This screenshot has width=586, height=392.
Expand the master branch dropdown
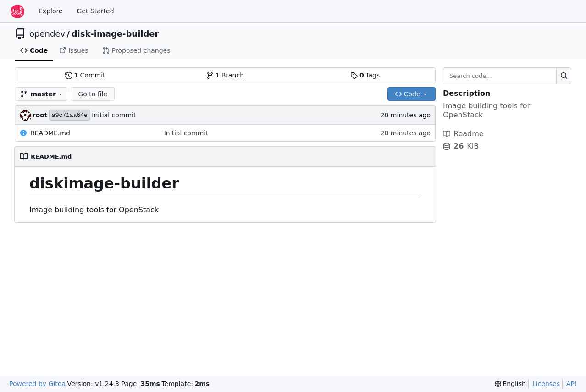pos(41,94)
